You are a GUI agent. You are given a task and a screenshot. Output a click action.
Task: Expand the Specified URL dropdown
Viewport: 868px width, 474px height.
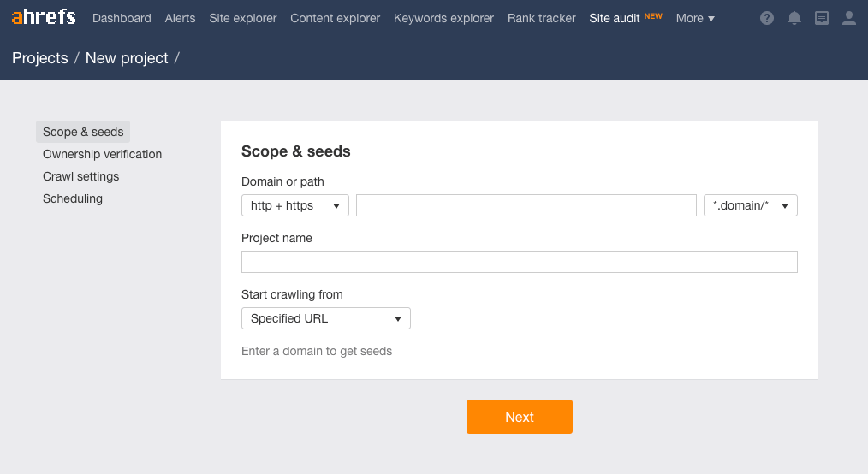[325, 318]
